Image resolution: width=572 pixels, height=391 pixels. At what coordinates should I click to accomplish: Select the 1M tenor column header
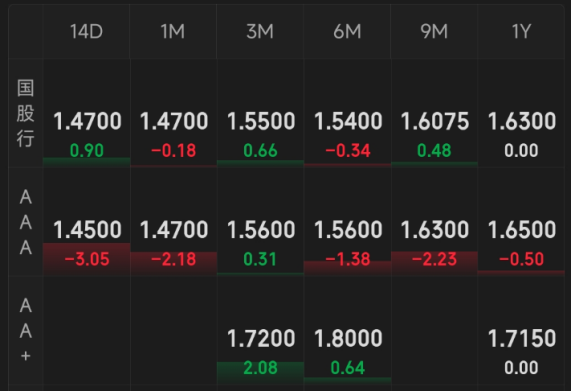(173, 31)
